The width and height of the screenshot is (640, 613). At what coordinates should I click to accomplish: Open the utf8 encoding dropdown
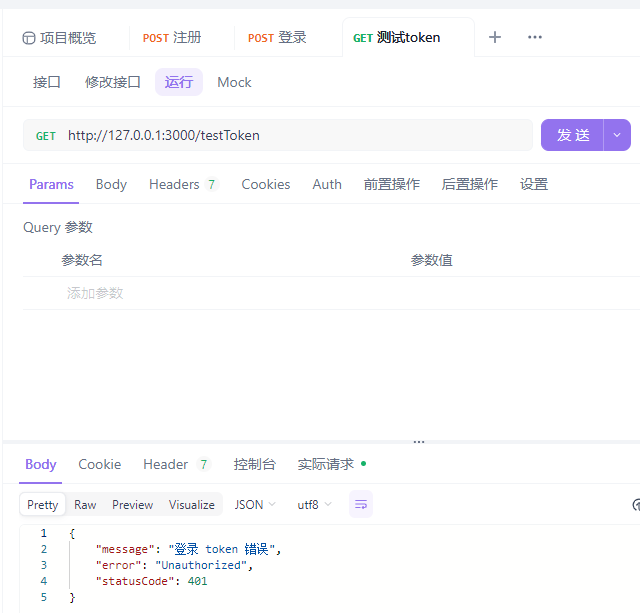(314, 505)
